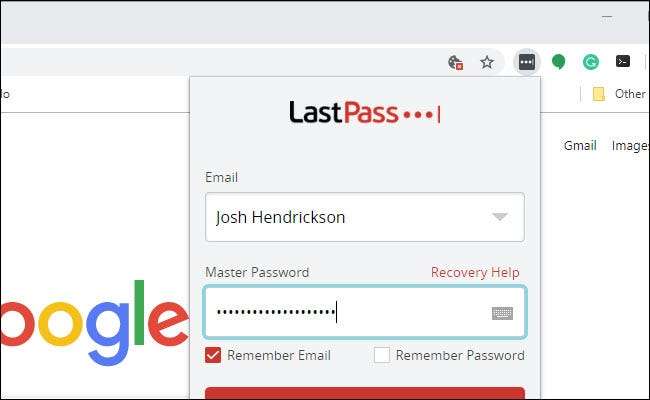Open the Images link on Google page

click(630, 146)
